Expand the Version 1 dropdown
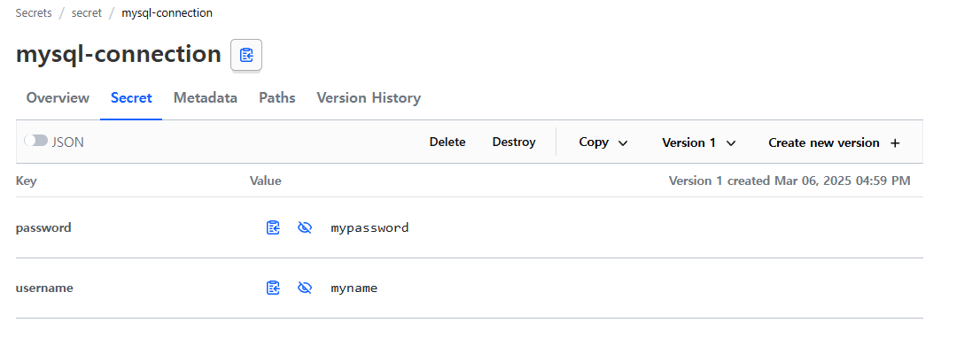The width and height of the screenshot is (980, 346). (x=699, y=142)
